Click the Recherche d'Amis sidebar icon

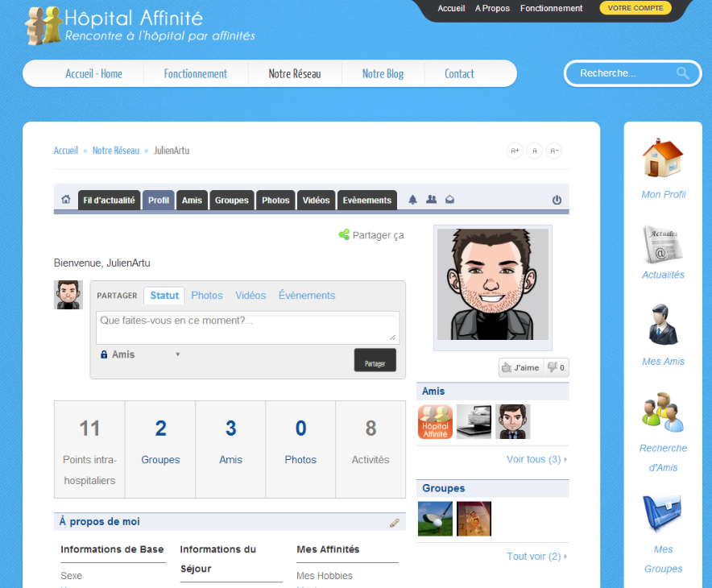663,412
